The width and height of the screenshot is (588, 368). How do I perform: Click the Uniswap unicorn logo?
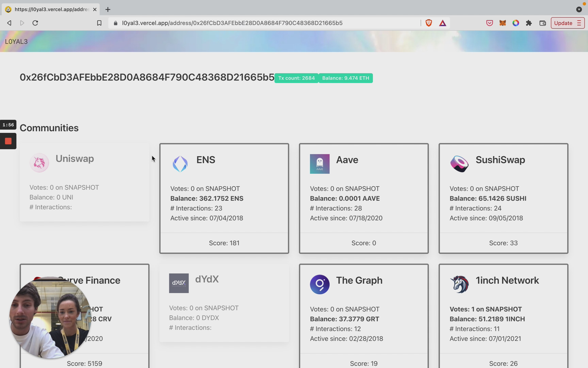[39, 163]
